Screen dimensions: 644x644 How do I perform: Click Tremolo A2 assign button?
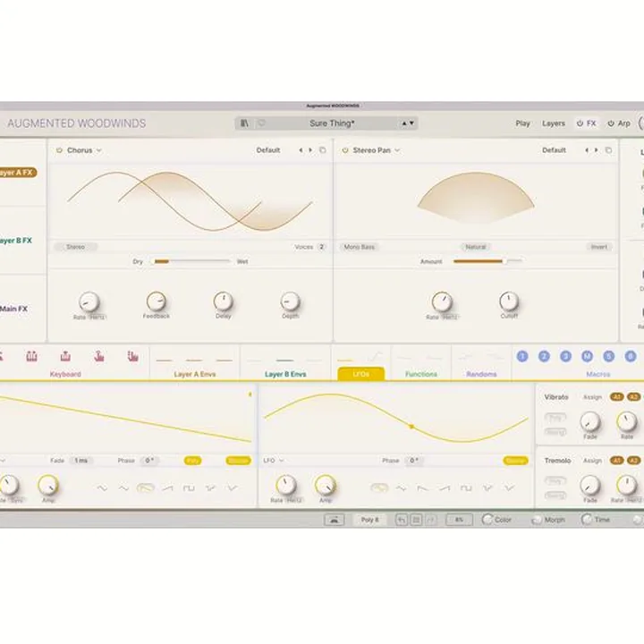pyautogui.click(x=633, y=461)
